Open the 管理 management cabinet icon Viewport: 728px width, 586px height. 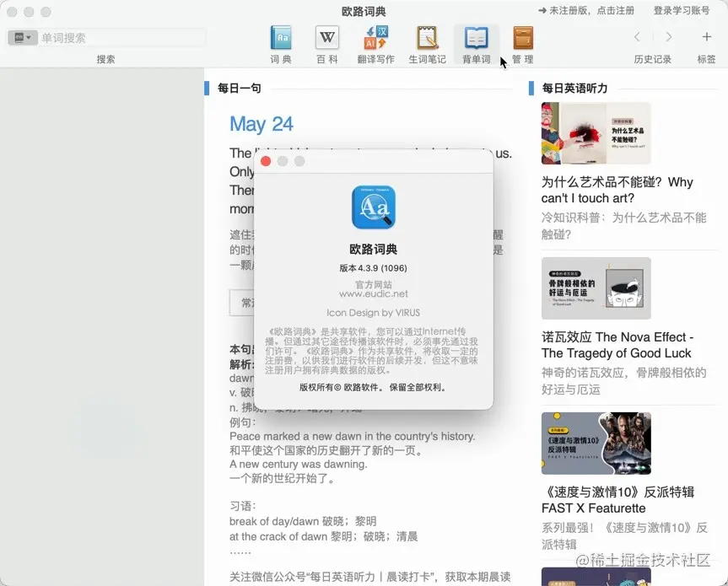click(x=523, y=38)
